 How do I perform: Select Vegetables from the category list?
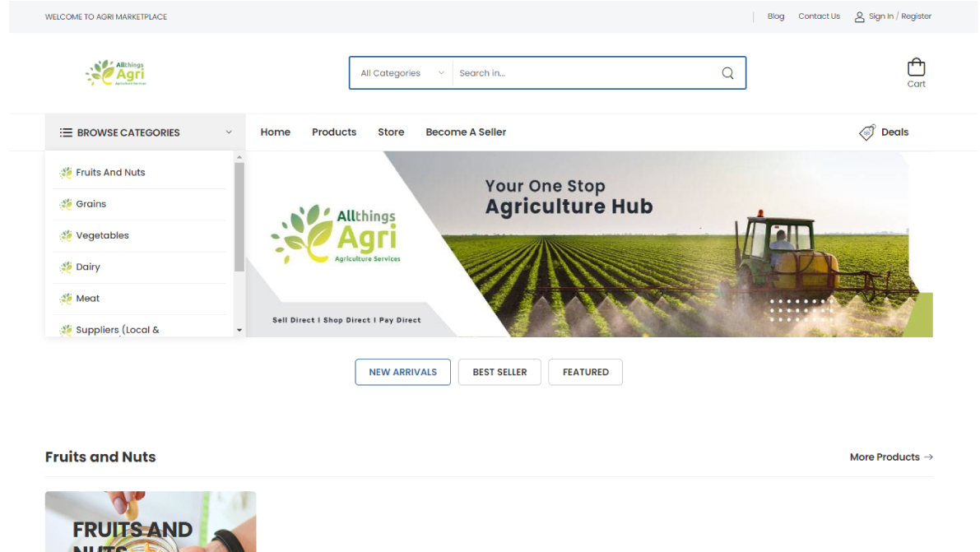click(x=103, y=235)
